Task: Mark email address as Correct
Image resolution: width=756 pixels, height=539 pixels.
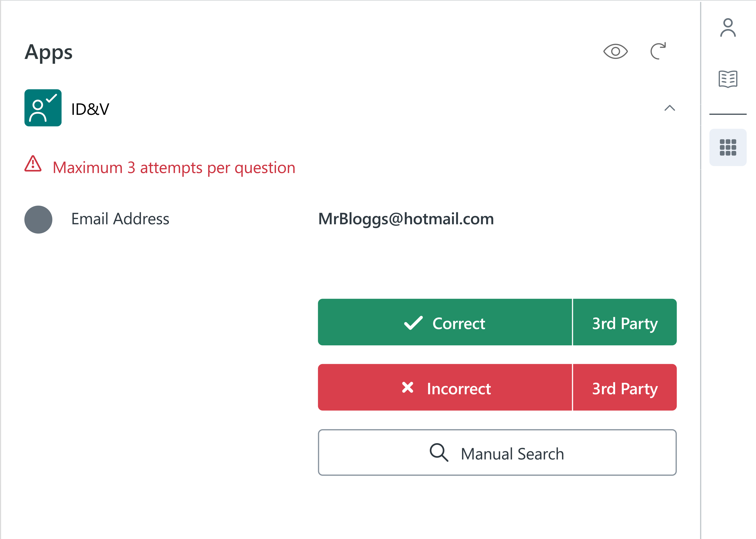Action: 445,322
